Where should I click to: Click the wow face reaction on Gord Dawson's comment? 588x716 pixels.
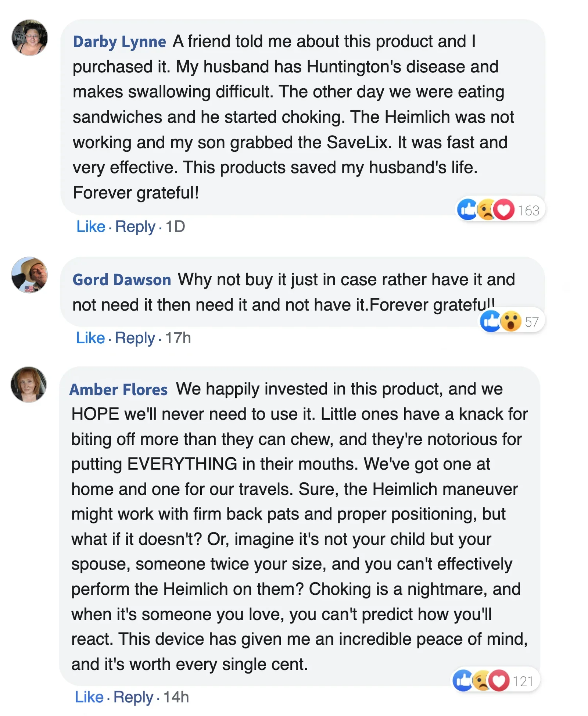click(511, 321)
